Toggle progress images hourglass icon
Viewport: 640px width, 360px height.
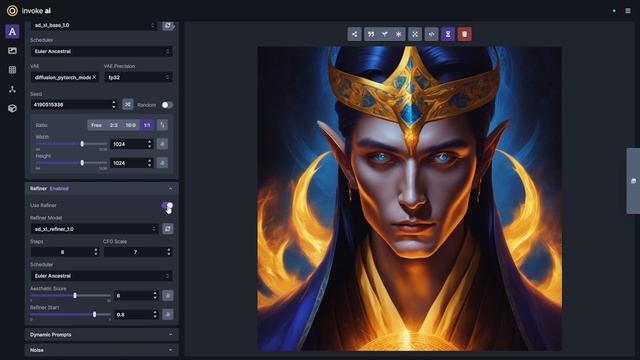point(448,34)
